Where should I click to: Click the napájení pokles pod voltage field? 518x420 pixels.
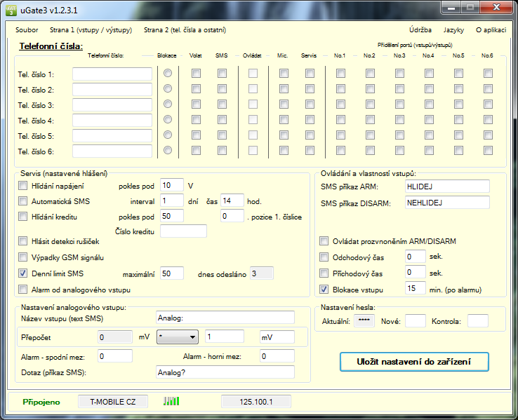[x=172, y=185]
